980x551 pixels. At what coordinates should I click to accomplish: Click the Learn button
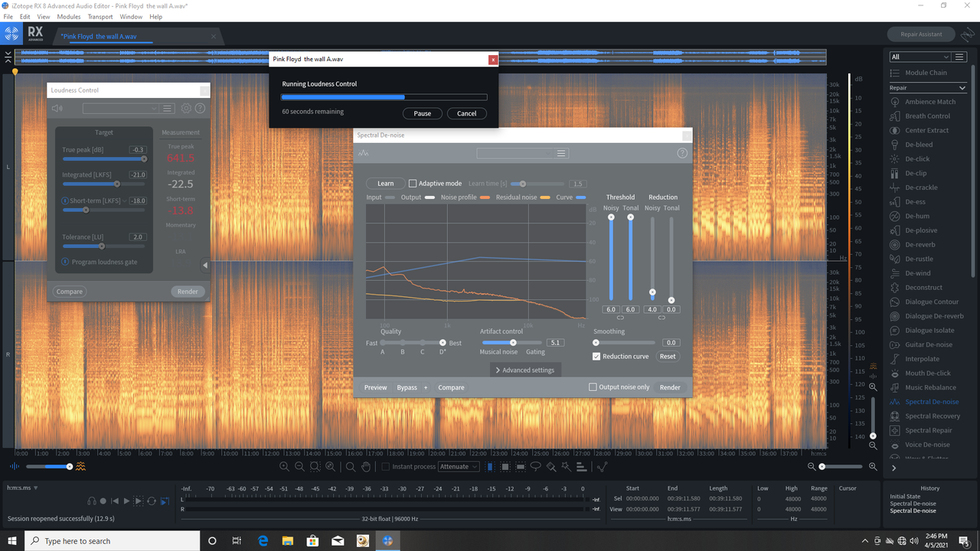coord(386,184)
